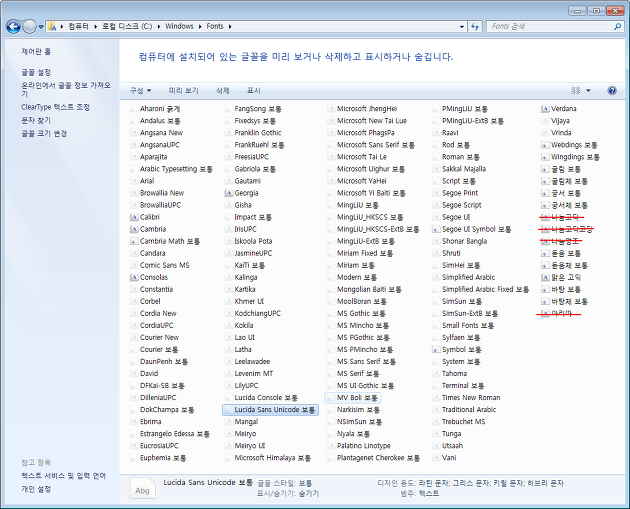Click the search magnifier icon
Image resolution: width=630 pixels, height=509 pixels.
tap(617, 27)
